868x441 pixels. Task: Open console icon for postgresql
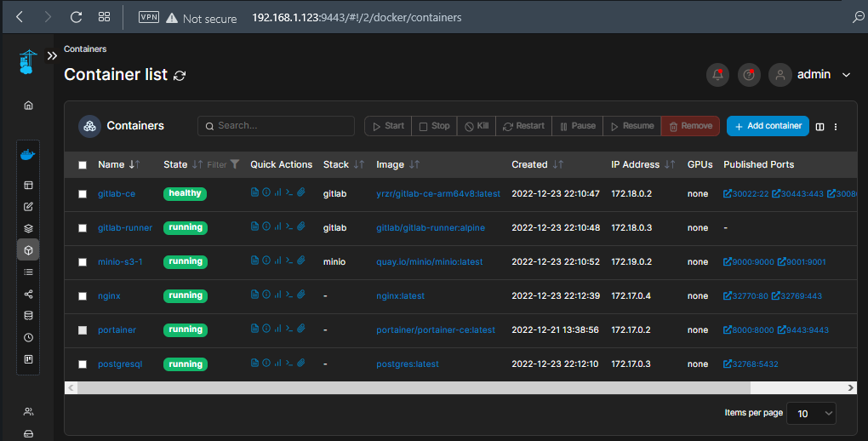tap(289, 363)
